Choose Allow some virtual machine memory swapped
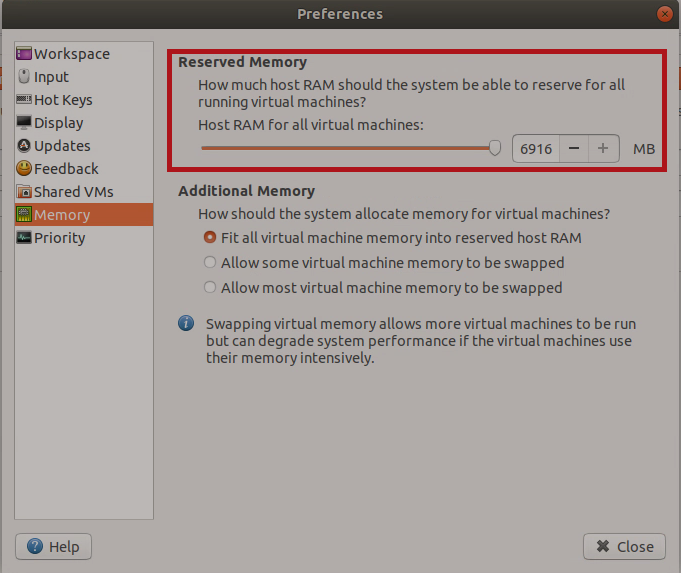 [210, 262]
